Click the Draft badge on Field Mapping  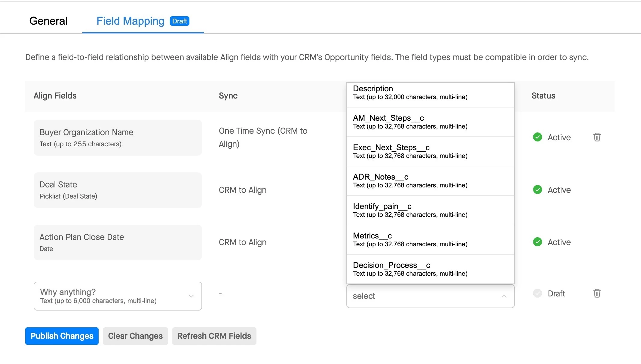179,21
